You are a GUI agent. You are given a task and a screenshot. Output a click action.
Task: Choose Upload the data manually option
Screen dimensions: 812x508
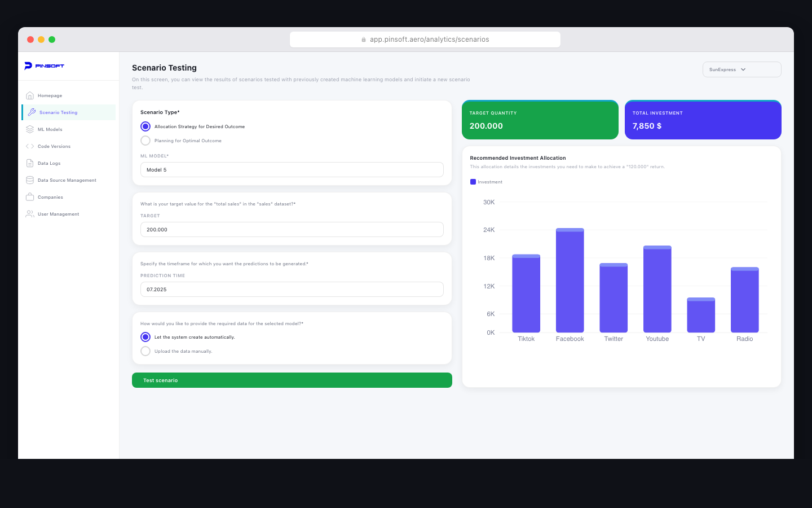click(x=145, y=351)
